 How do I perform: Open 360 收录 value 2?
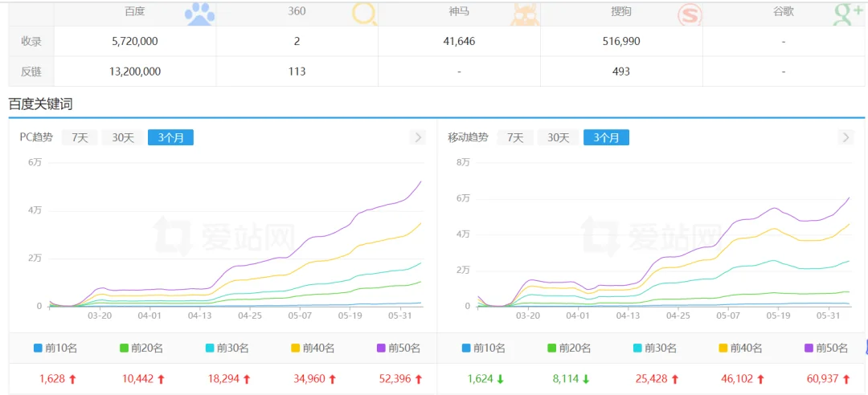297,42
